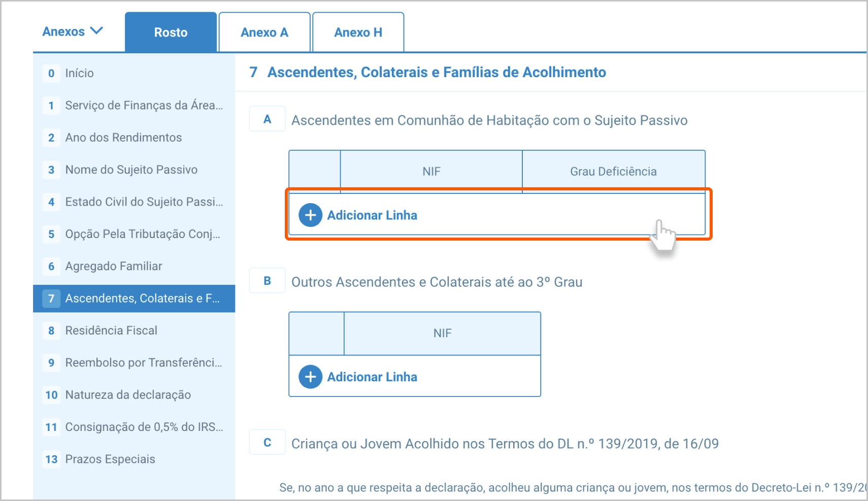Navigate to Agregado Familiar section
This screenshot has height=501, width=868.
[x=114, y=266]
